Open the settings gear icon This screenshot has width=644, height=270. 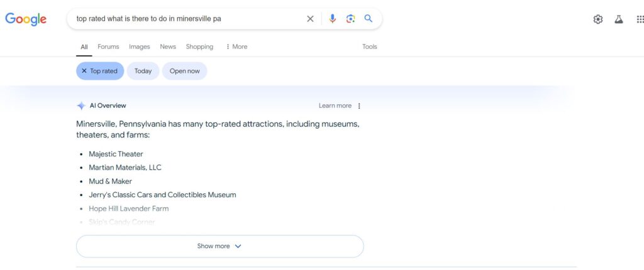(598, 19)
